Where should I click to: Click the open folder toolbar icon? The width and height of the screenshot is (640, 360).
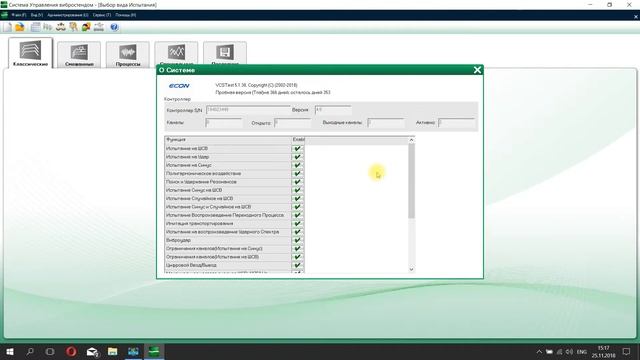20,27
